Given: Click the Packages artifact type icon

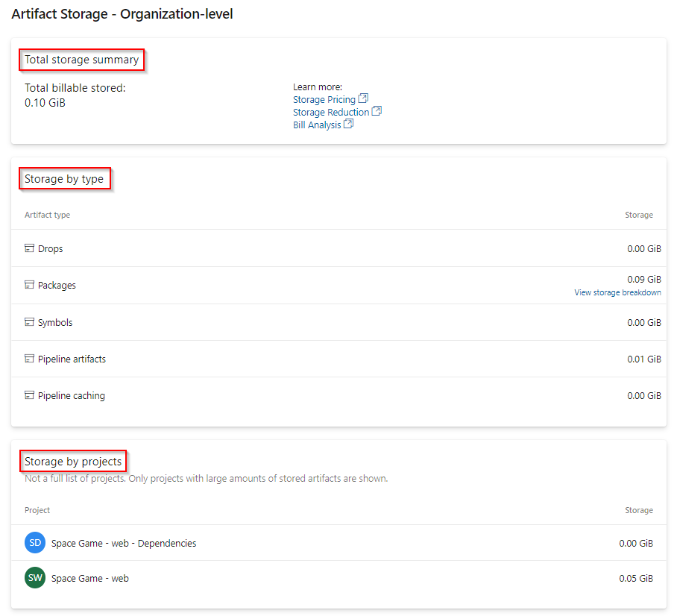Looking at the screenshot, I should (x=29, y=285).
